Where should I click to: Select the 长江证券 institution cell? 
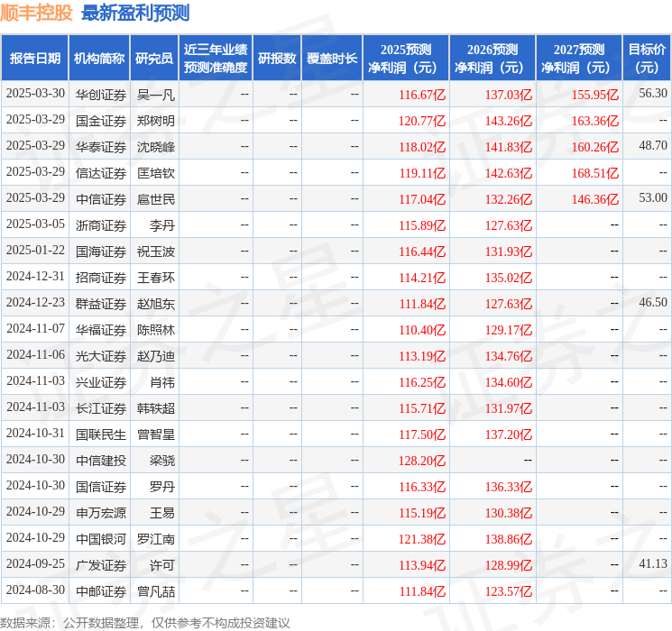[101, 407]
